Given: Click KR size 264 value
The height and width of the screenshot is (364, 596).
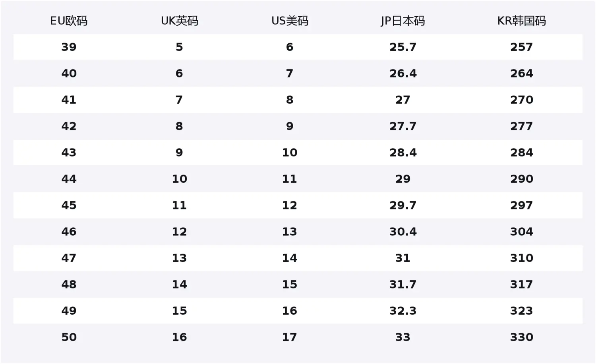Looking at the screenshot, I should [x=521, y=73].
